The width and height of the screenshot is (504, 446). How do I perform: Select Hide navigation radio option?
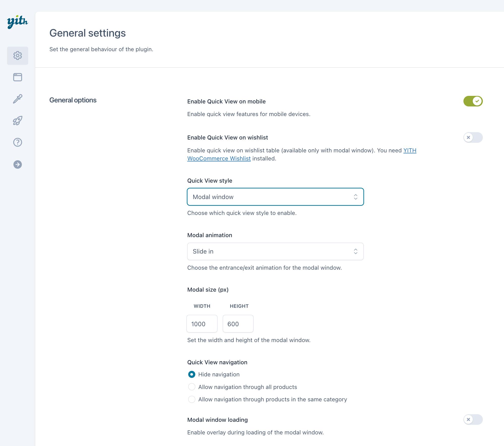(192, 374)
